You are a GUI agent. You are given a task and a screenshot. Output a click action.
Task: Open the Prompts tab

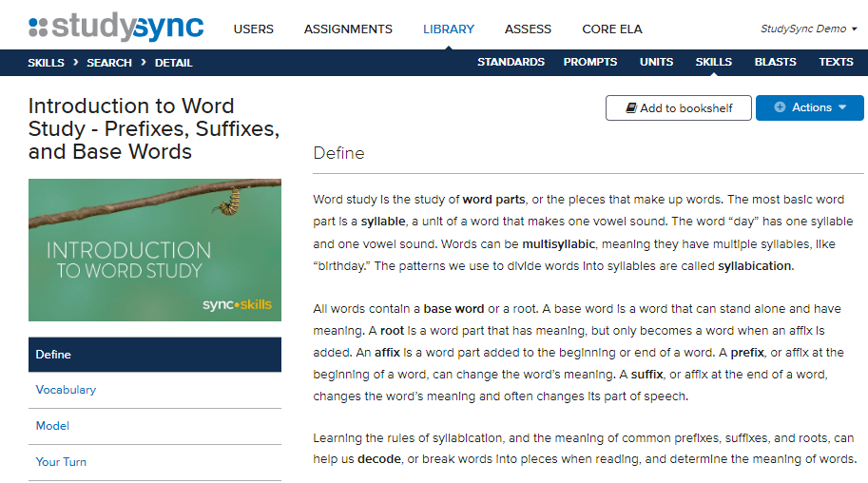[590, 62]
